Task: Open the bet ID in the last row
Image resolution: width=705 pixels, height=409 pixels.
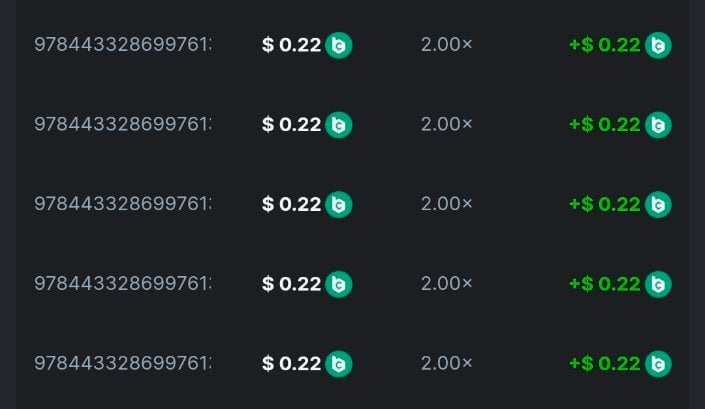Action: [x=123, y=363]
